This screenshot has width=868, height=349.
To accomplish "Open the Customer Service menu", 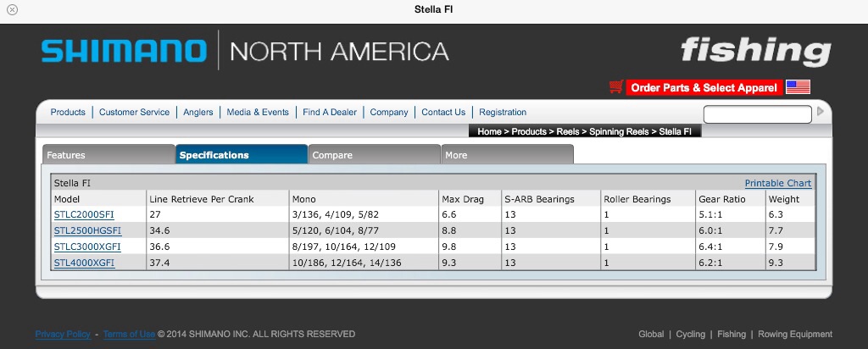I will coord(135,112).
